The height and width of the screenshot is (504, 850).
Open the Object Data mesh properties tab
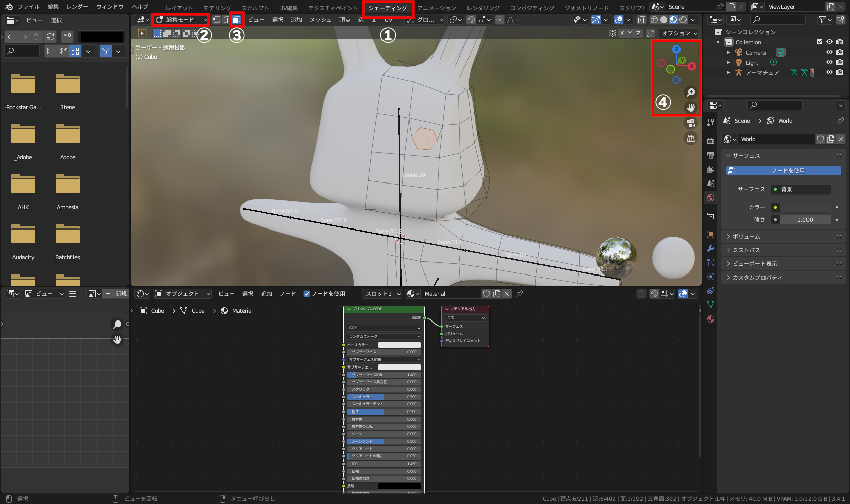pyautogui.click(x=711, y=305)
